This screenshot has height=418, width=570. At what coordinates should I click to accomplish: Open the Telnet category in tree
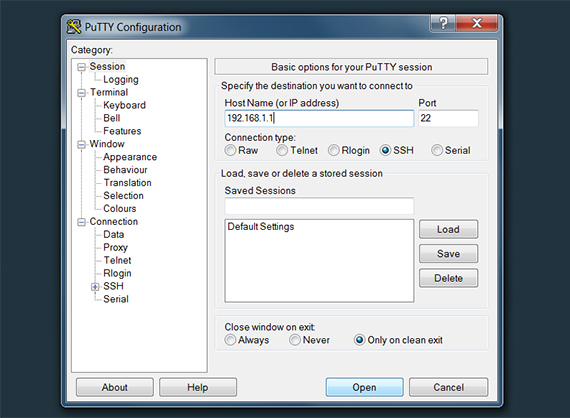pyautogui.click(x=117, y=260)
